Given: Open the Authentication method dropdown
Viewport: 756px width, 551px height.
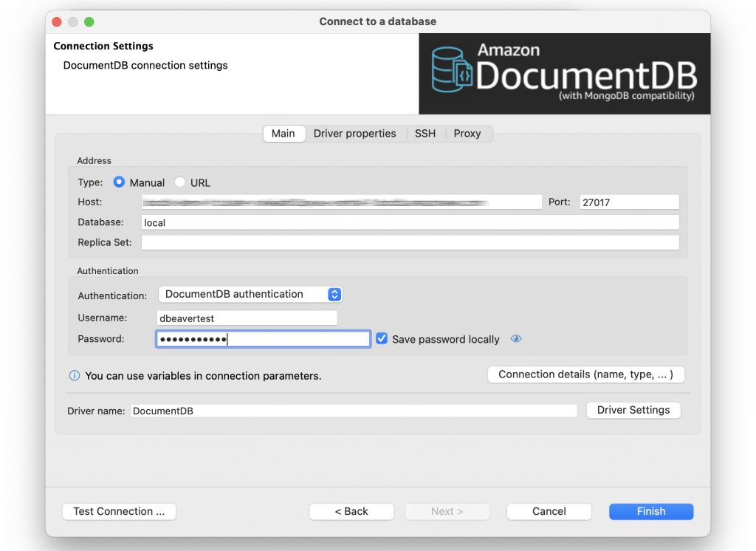Looking at the screenshot, I should [250, 294].
